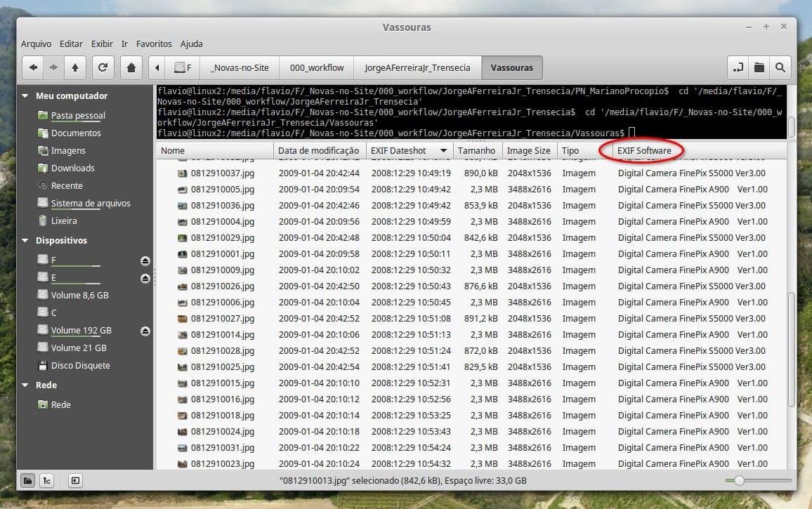Eject the F device
Screen dimensions: 812x509
[x=145, y=260]
